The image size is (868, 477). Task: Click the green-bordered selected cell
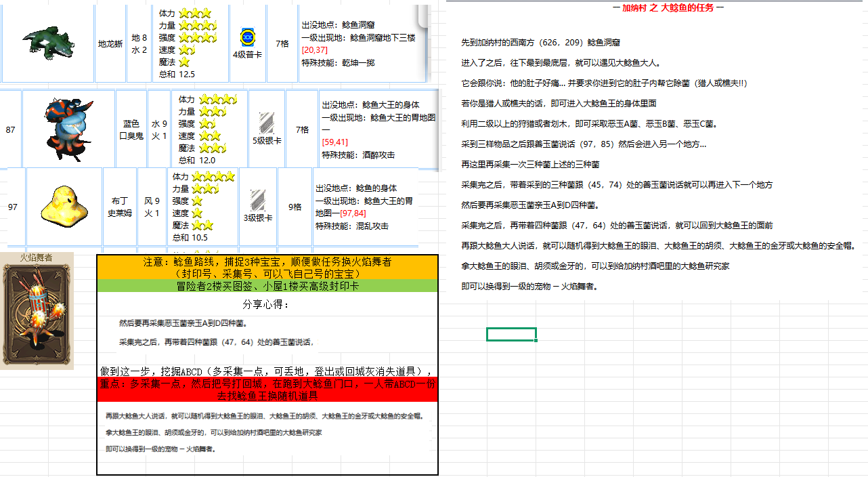coord(511,333)
